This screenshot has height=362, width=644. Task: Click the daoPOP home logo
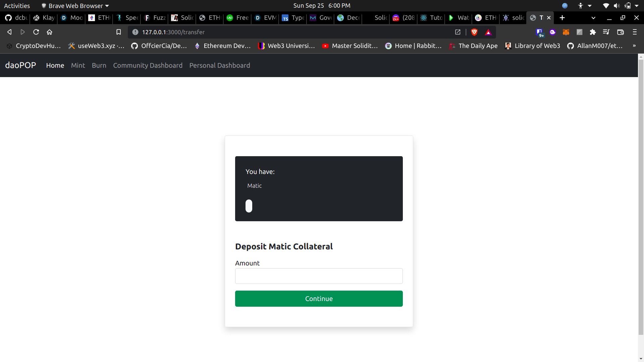[20, 65]
